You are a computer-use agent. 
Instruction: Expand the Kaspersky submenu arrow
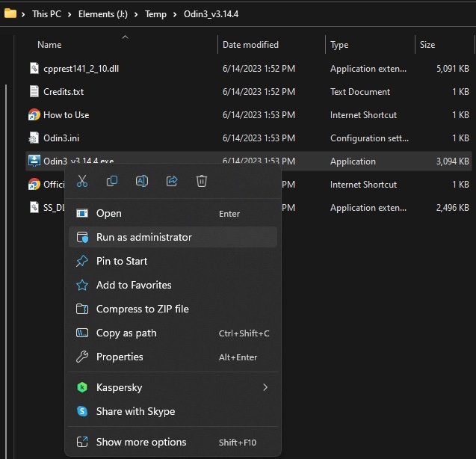point(265,387)
